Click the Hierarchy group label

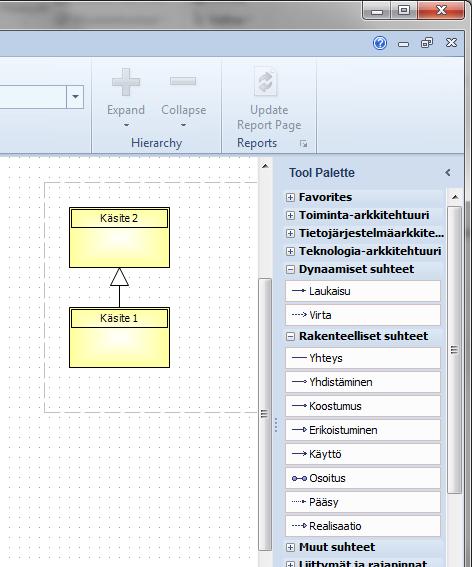coord(157,143)
